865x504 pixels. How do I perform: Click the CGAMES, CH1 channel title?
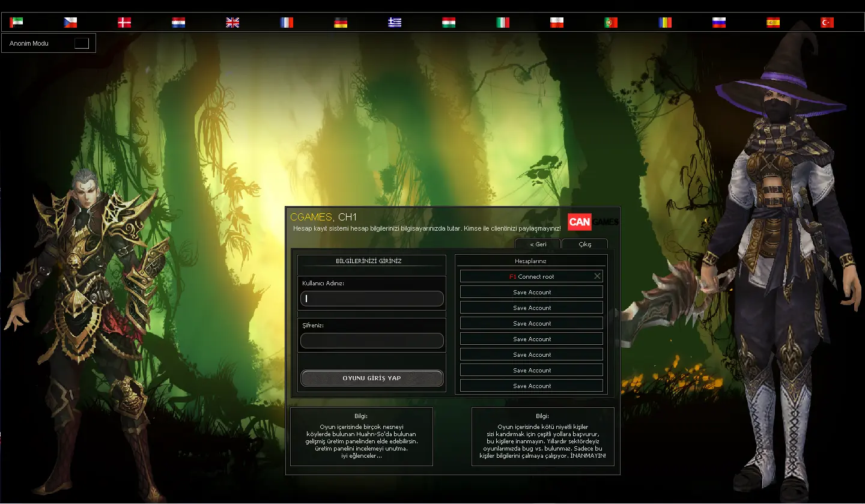pyautogui.click(x=323, y=217)
